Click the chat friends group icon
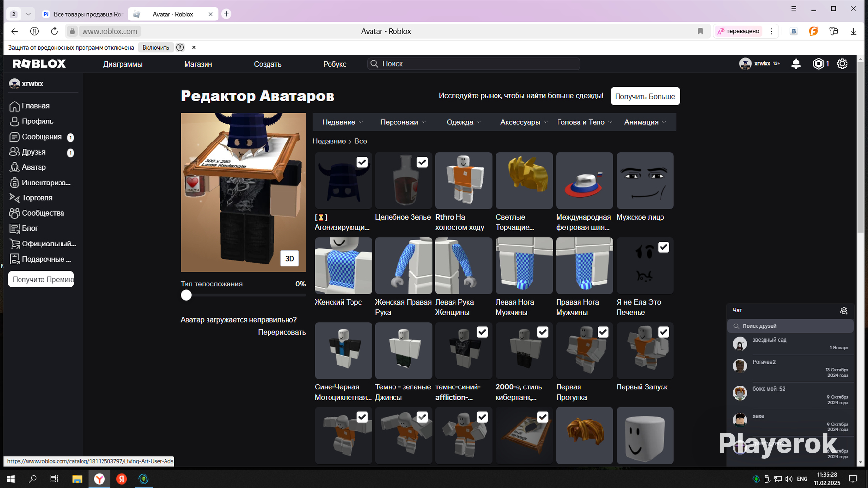This screenshot has height=488, width=868. [x=844, y=311]
